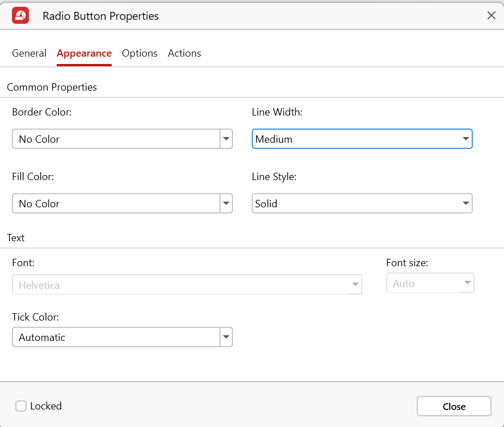The height and width of the screenshot is (427, 504).
Task: Switch to the General tab
Action: 29,53
